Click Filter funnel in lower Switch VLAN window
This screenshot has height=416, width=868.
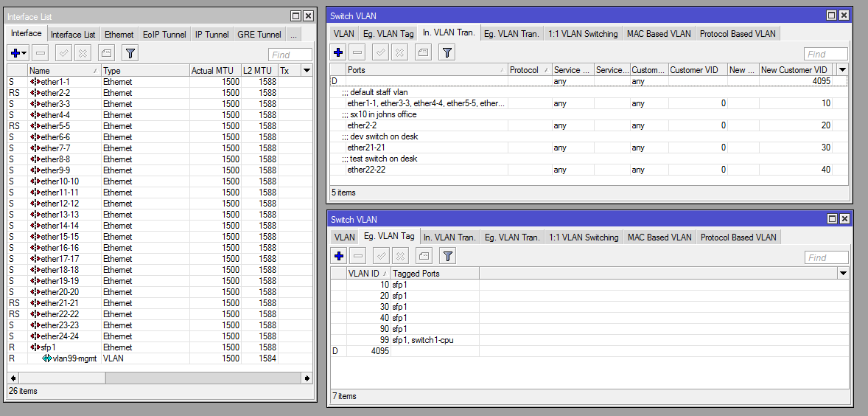click(x=448, y=256)
